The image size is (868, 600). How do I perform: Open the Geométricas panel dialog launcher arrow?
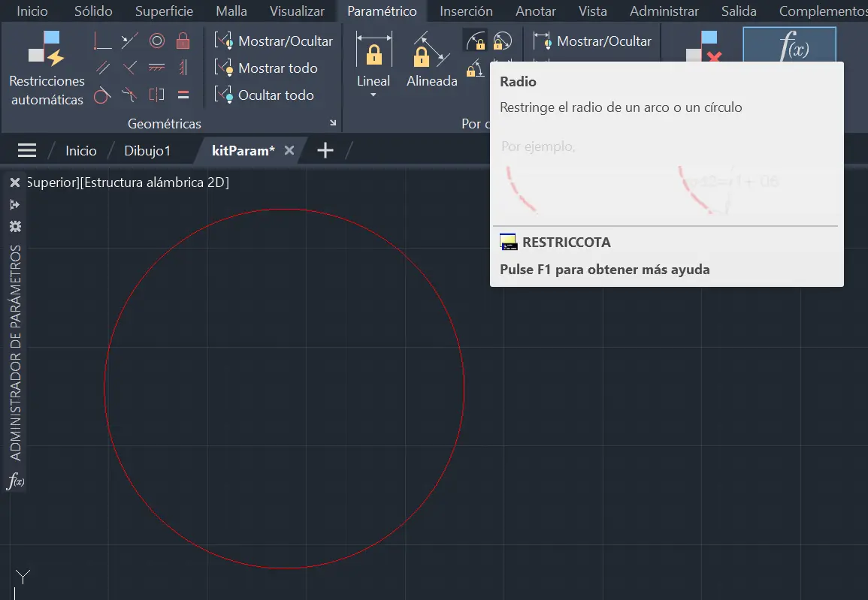(332, 122)
